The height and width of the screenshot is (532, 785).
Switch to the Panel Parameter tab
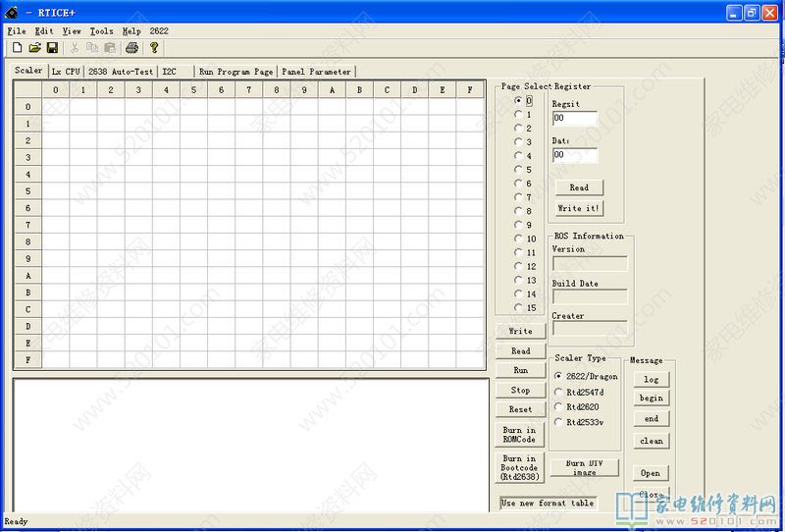316,72
